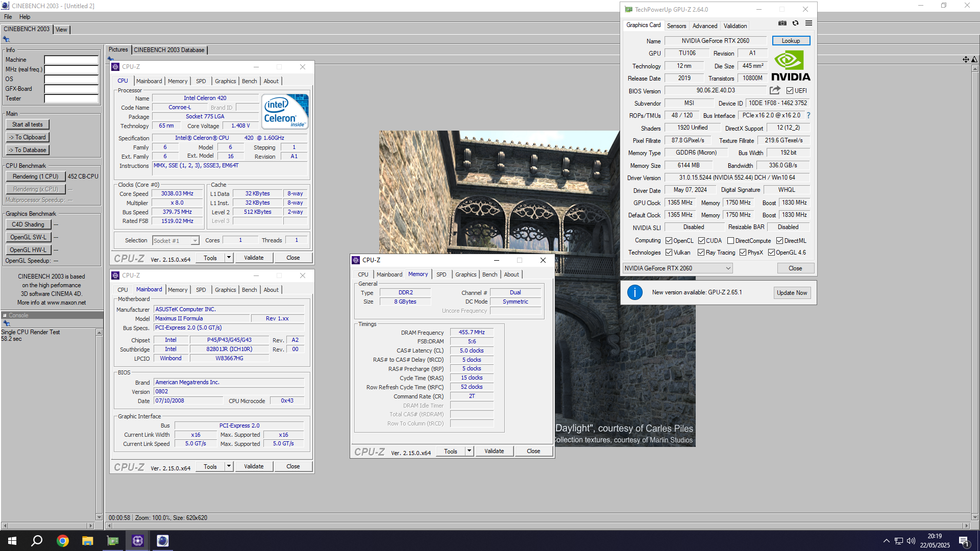Switch to CINEBENCH via taskbar icon
The height and width of the screenshot is (551, 980).
pyautogui.click(x=163, y=541)
